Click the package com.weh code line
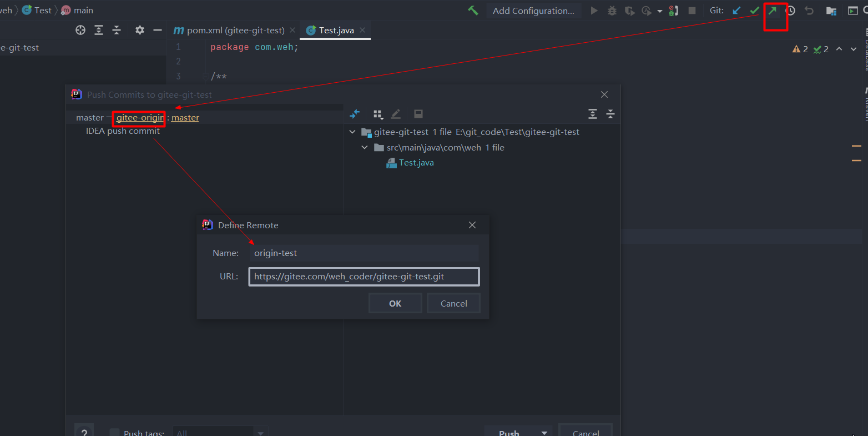 point(254,47)
